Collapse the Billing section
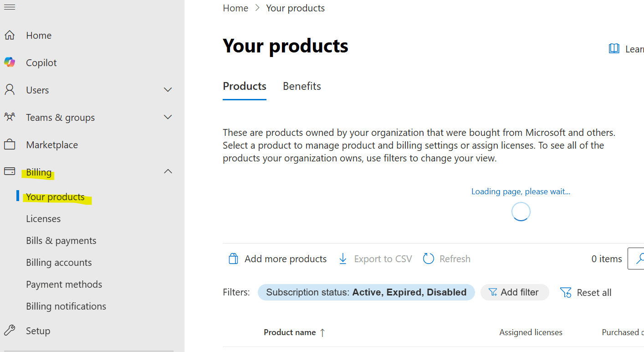This screenshot has width=644, height=352. pos(168,172)
